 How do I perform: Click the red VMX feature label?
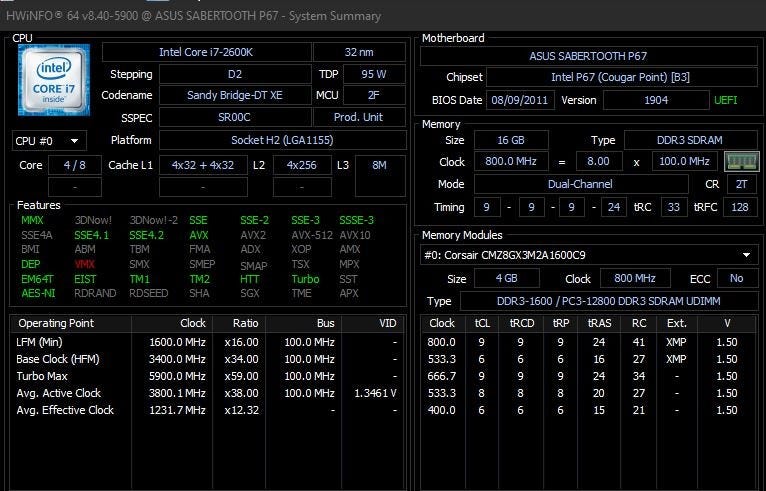click(x=85, y=264)
